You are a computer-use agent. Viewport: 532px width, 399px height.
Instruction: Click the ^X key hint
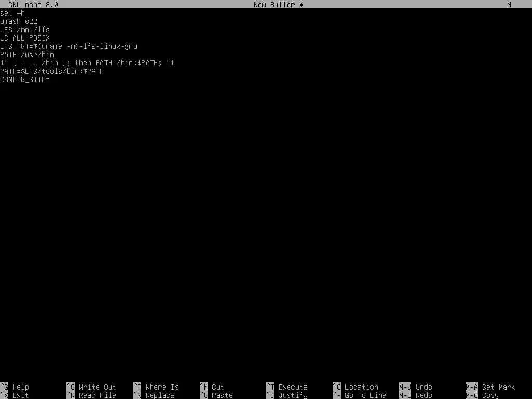(4, 395)
